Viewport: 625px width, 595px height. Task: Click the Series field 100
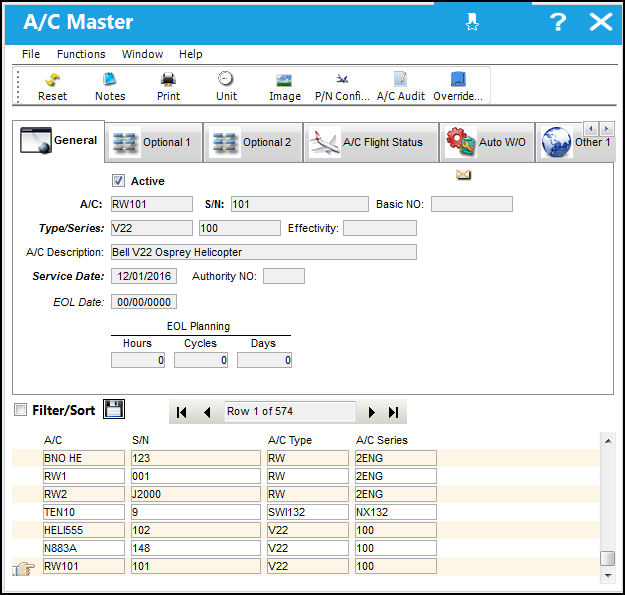point(240,228)
